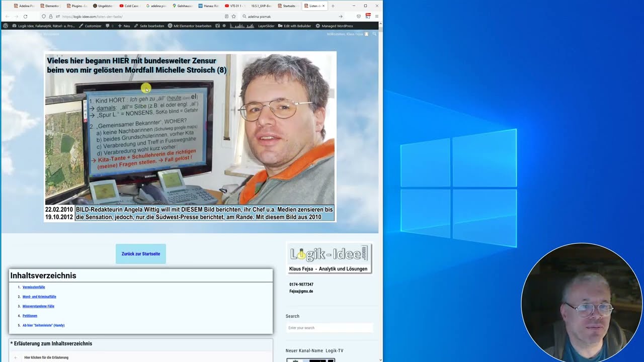Open the Adelina Pismak browser tab

tap(24, 6)
